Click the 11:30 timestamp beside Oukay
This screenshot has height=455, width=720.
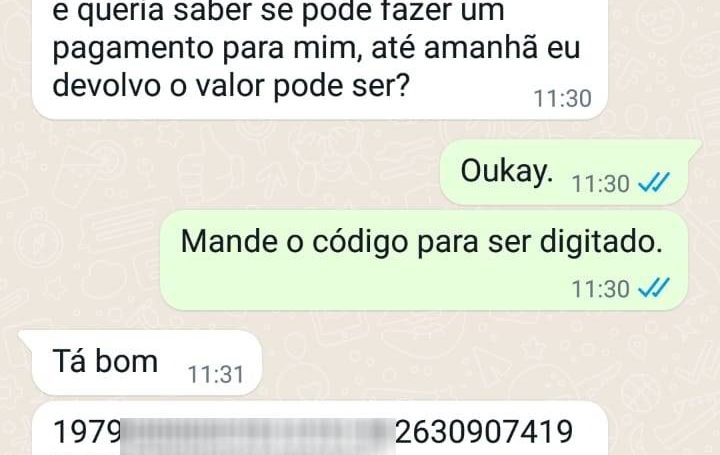pos(600,184)
